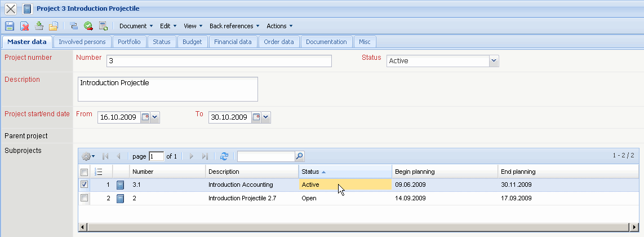Click the green check workflow icon
644x237 pixels.
(88, 26)
